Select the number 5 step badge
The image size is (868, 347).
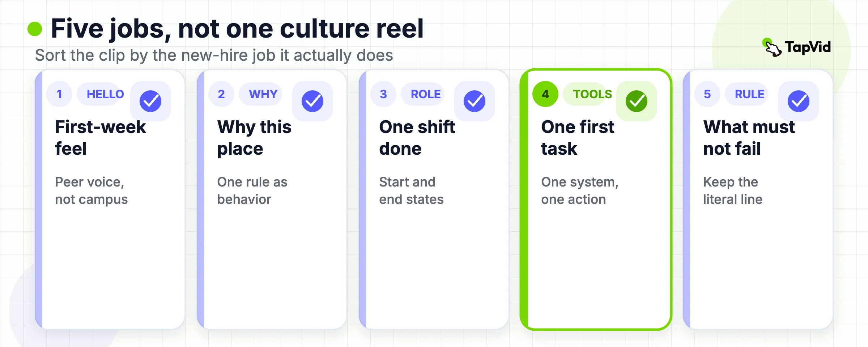707,94
